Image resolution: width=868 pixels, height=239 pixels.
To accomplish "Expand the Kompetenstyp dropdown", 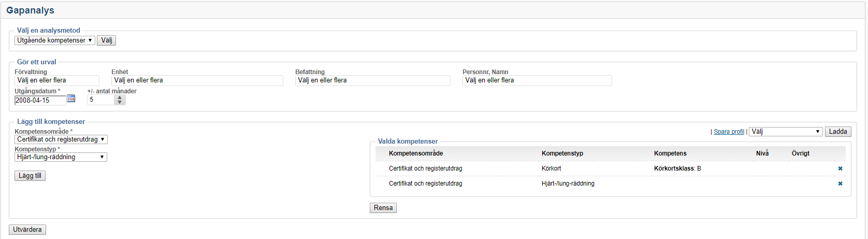I will [61, 157].
